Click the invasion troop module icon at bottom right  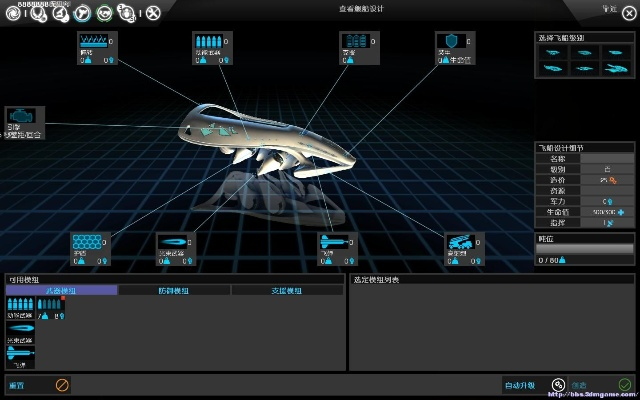coord(460,243)
